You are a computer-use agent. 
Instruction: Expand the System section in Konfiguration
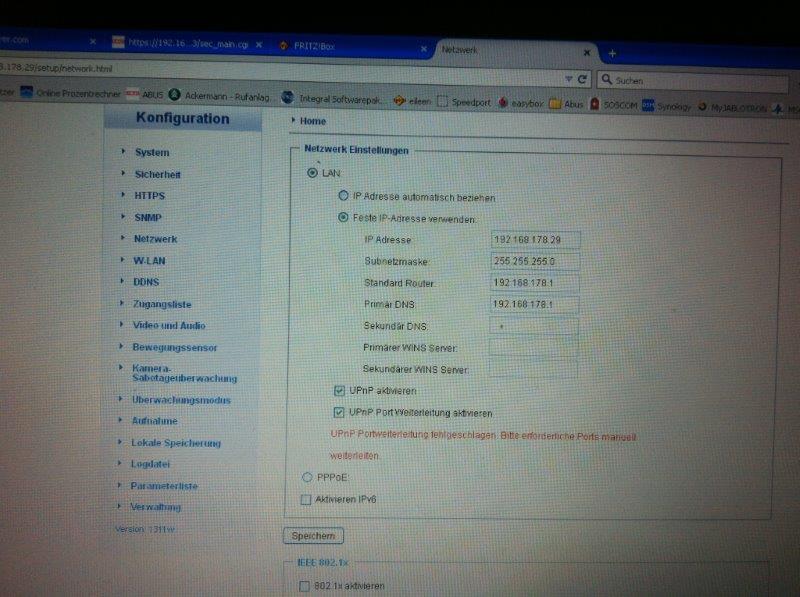tap(152, 152)
